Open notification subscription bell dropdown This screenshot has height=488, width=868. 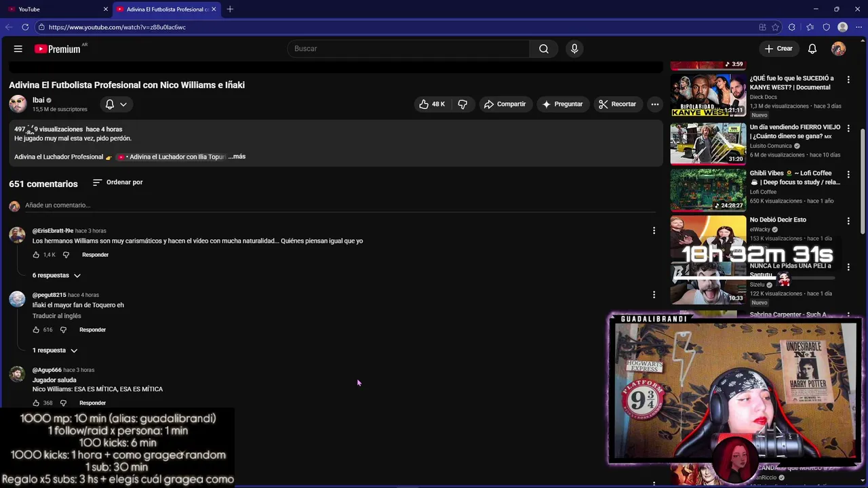pos(115,104)
